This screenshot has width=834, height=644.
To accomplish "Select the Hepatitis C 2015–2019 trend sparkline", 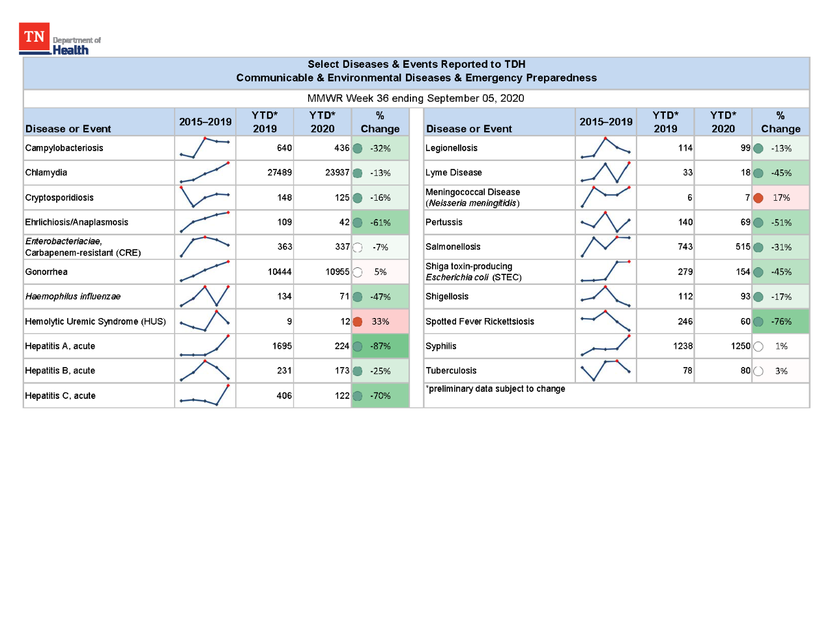I will (205, 396).
